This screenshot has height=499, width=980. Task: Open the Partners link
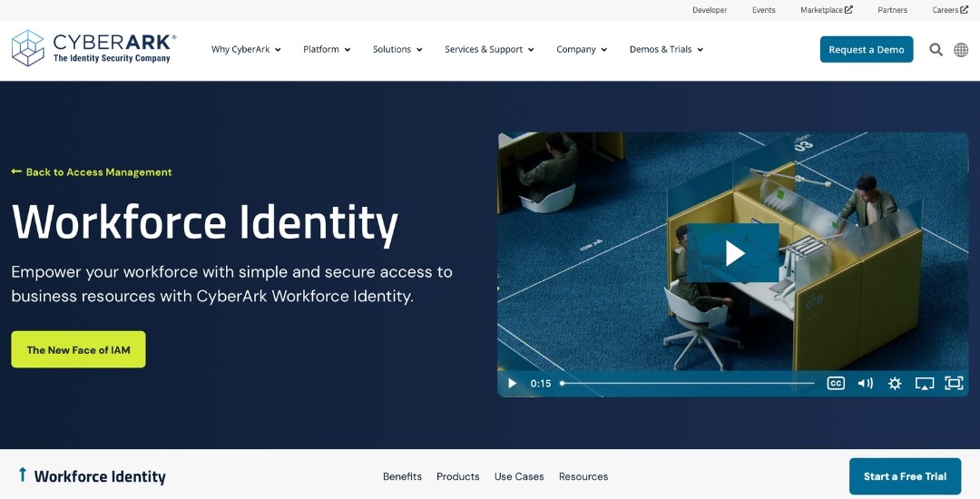[893, 10]
